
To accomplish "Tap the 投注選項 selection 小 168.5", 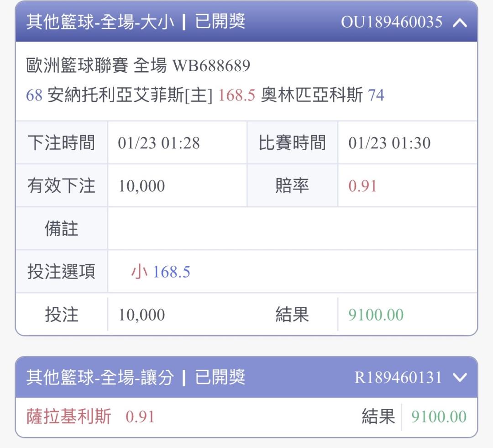I will [161, 272].
